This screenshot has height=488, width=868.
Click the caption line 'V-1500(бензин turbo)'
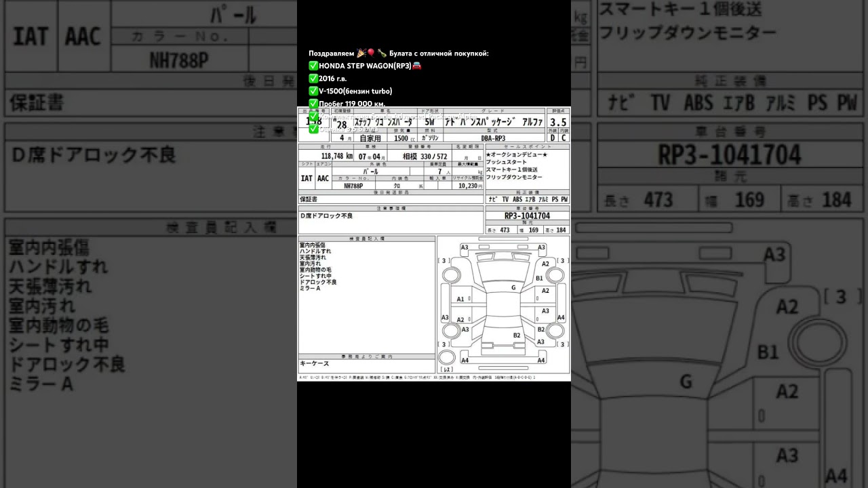tap(355, 91)
